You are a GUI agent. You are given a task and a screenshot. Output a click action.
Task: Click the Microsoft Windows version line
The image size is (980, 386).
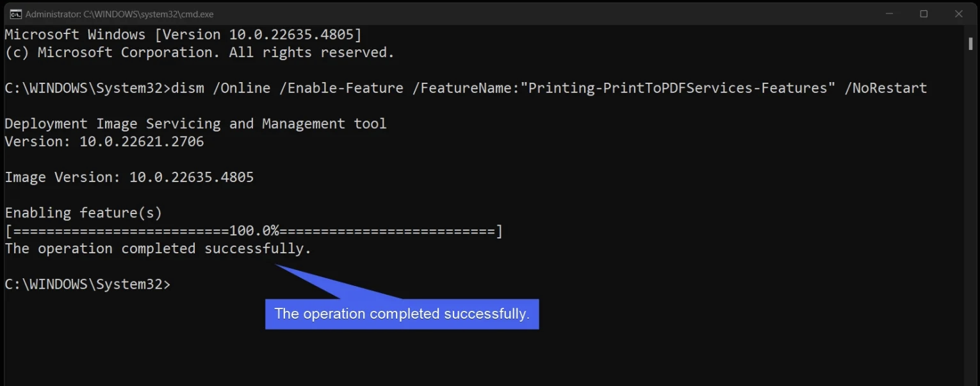pos(183,35)
